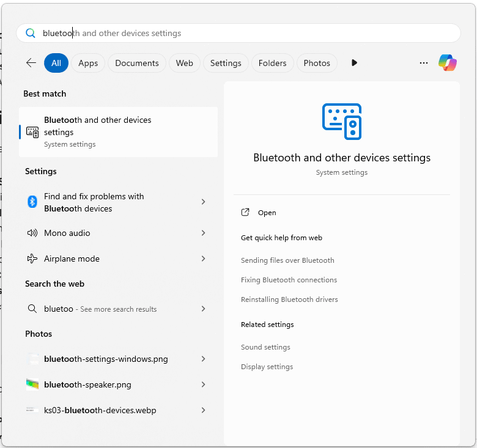Expand the bluetoo web search chevron
This screenshot has width=477, height=448.
point(203,309)
